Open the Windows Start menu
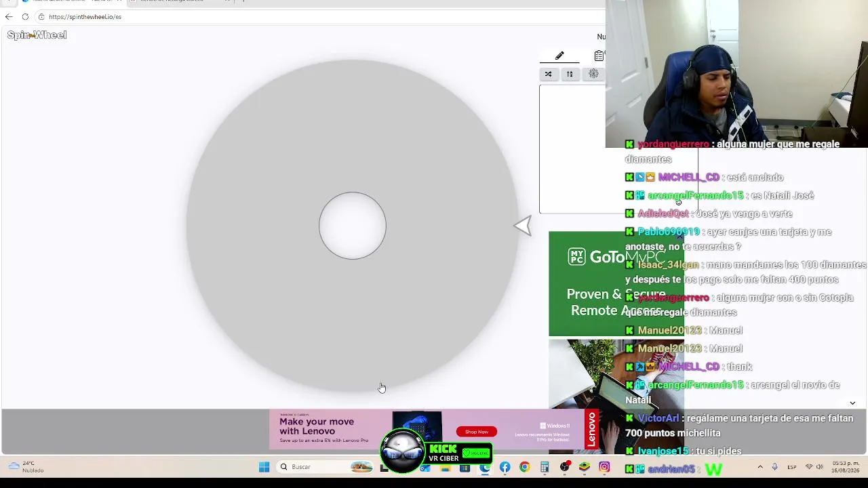The width and height of the screenshot is (868, 488). [264, 467]
